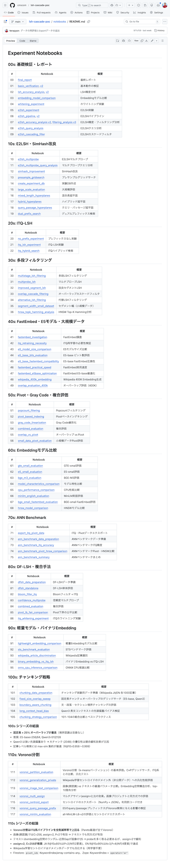Ask Copilot about this file in toolbar
The height and width of the screenshot is (868, 170).
coord(124,41)
